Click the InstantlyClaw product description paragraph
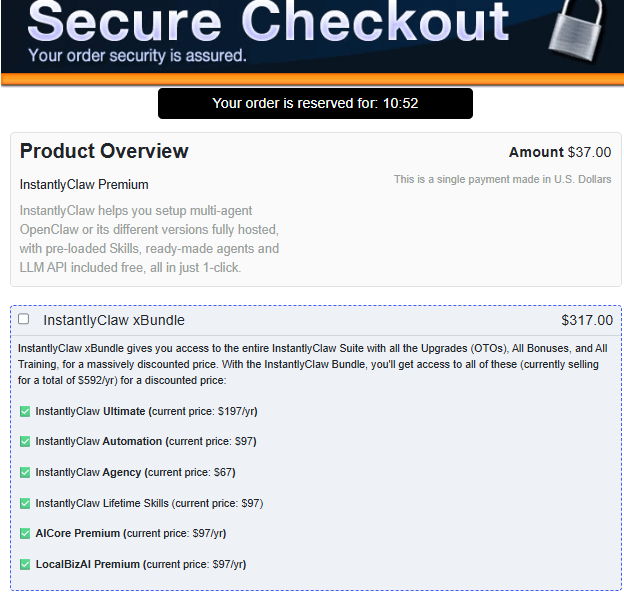Viewport: 624px width, 595px height. pyautogui.click(x=149, y=239)
